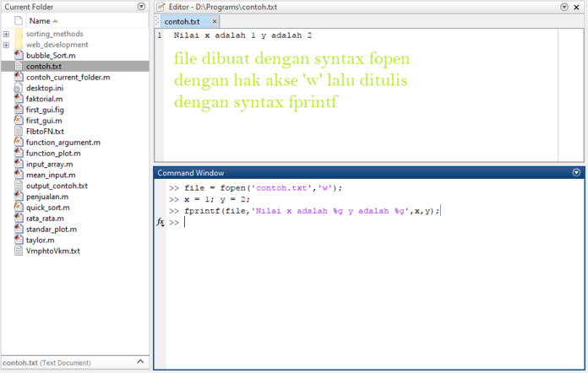Click the desktop.ini file icon
The height and width of the screenshot is (373, 588).
coord(19,88)
